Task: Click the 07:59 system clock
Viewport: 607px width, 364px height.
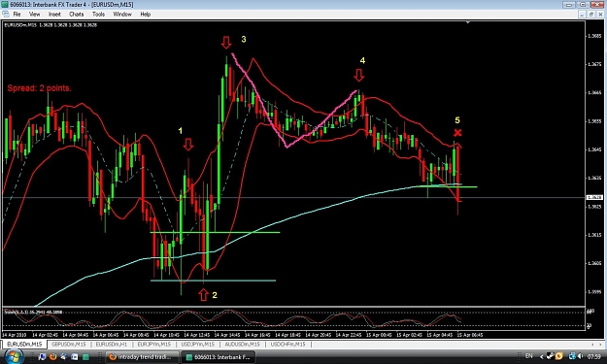Action: [x=593, y=356]
